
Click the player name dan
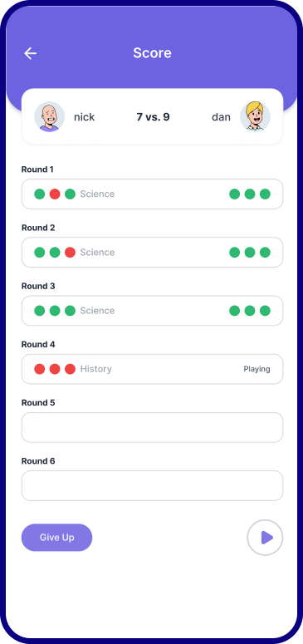(x=221, y=117)
